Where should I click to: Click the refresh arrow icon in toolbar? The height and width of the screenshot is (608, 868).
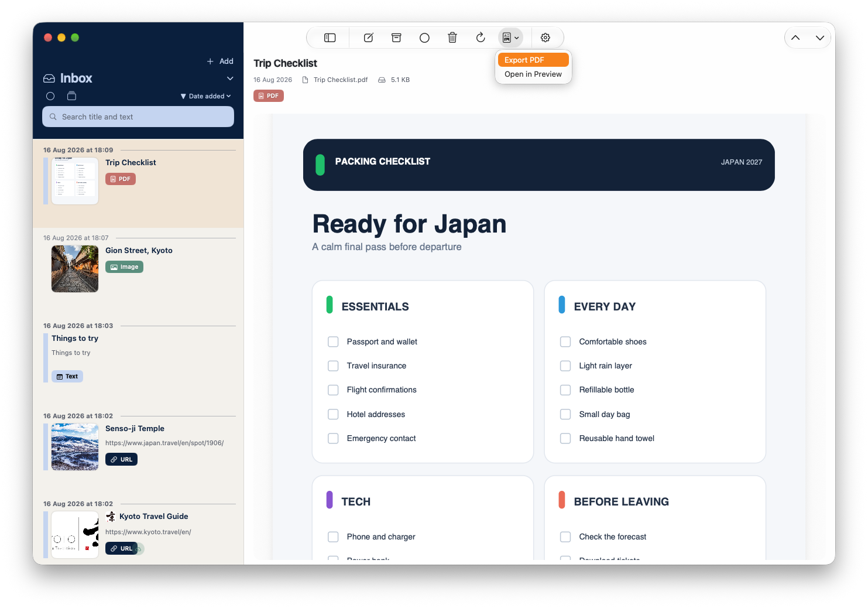[x=481, y=37]
